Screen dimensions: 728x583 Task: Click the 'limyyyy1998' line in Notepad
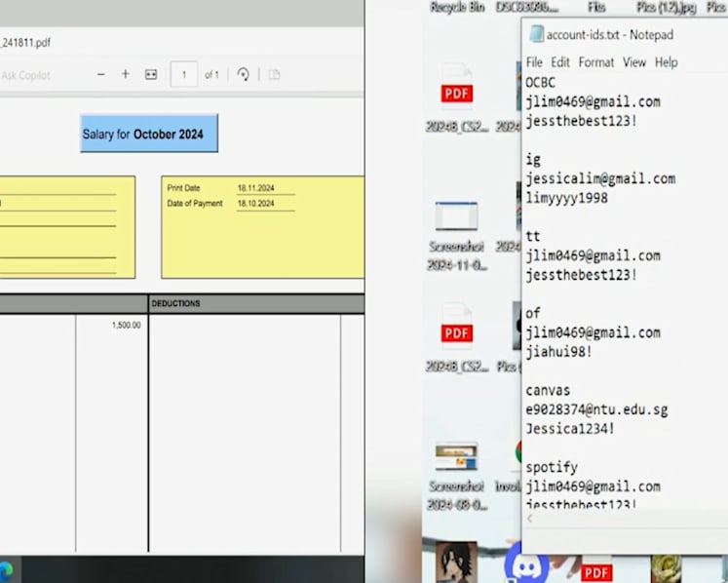click(x=566, y=198)
